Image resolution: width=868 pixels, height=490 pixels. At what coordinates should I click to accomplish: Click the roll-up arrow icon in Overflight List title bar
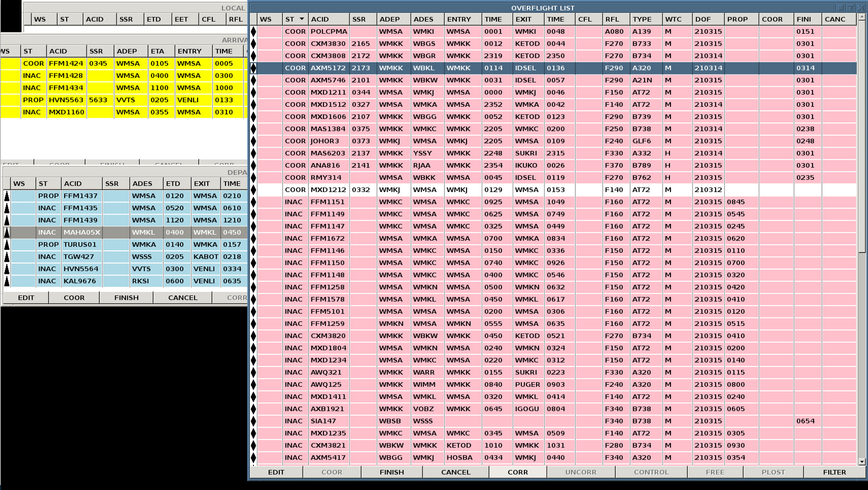[851, 8]
